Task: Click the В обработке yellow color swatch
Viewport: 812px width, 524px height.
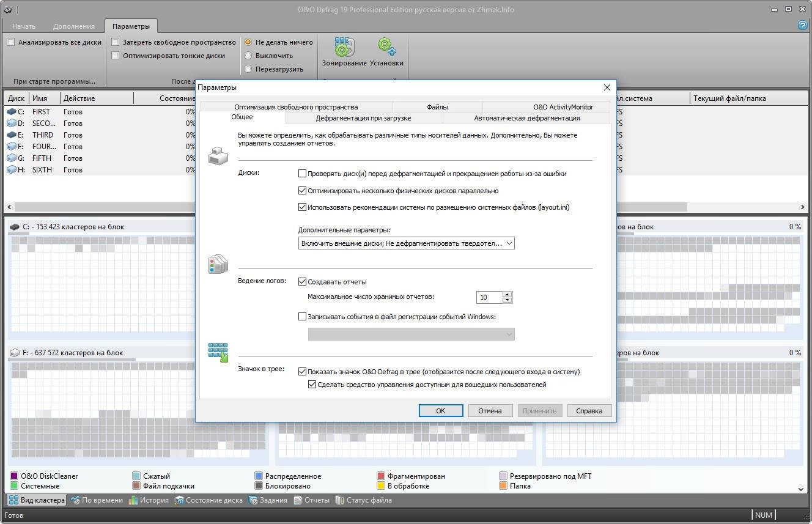Action: 381,486
